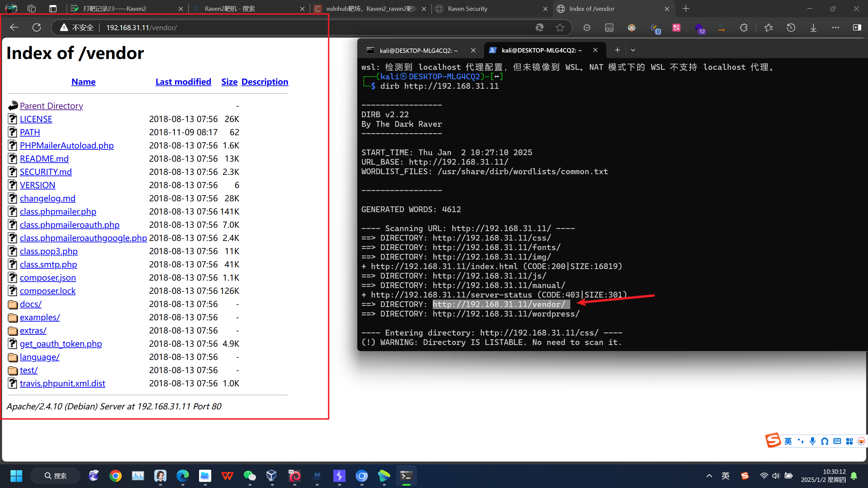Click the back navigation arrow
868x488 pixels.
click(x=14, y=27)
